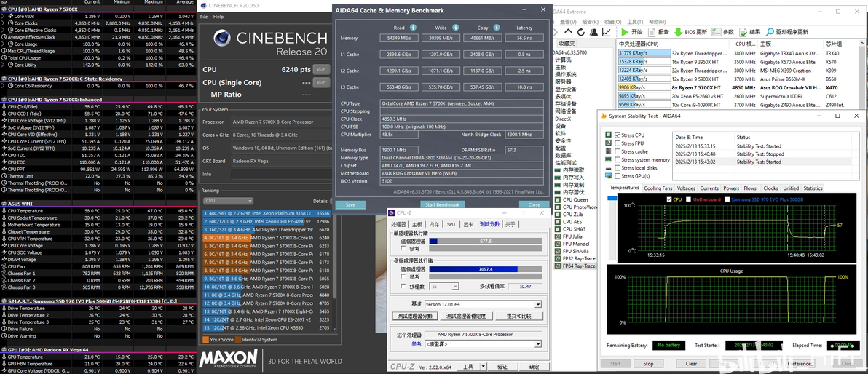Viewport: 868px width, 374px height.
Task: Click the refresh icon in AIDA64 Extreme toolbar
Action: click(580, 32)
